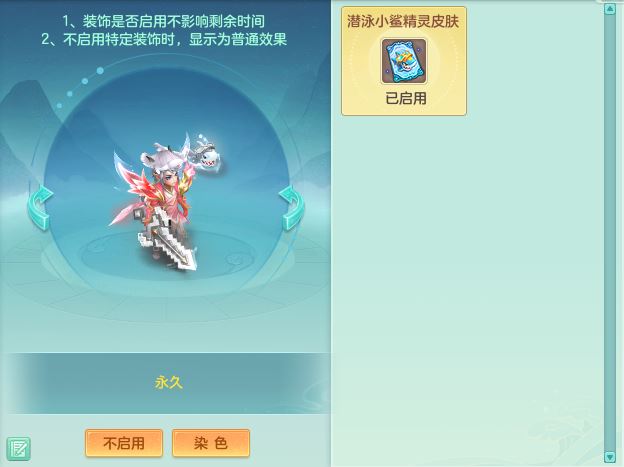Image resolution: width=624 pixels, height=467 pixels.
Task: Click the floating shark spirit pet
Action: pyautogui.click(x=204, y=154)
